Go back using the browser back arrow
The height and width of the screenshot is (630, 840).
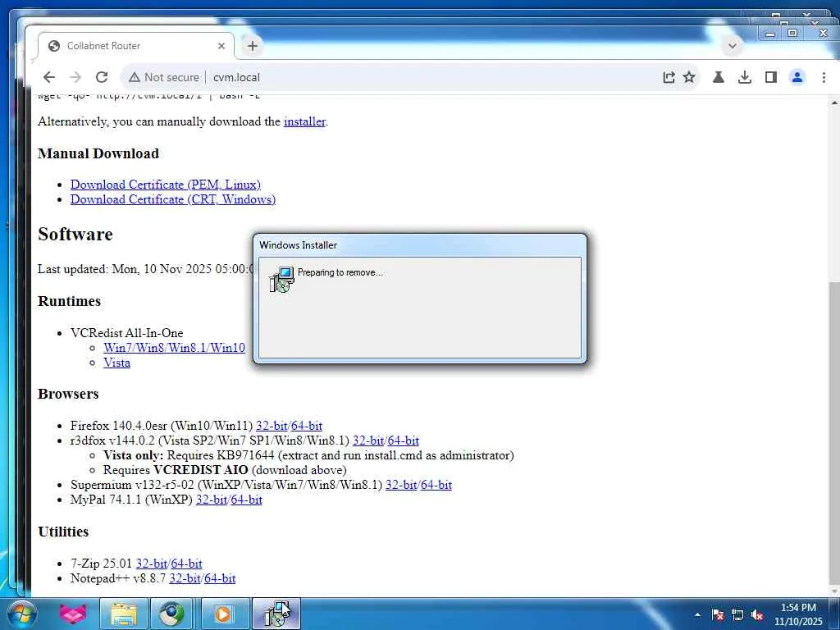pyautogui.click(x=49, y=77)
